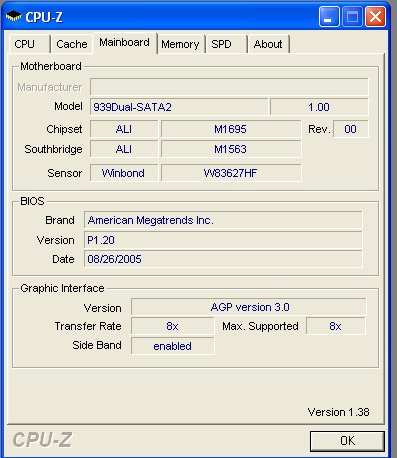Click the AGP version 3.0 value
Viewport: 397px width, 458px height.
click(249, 307)
